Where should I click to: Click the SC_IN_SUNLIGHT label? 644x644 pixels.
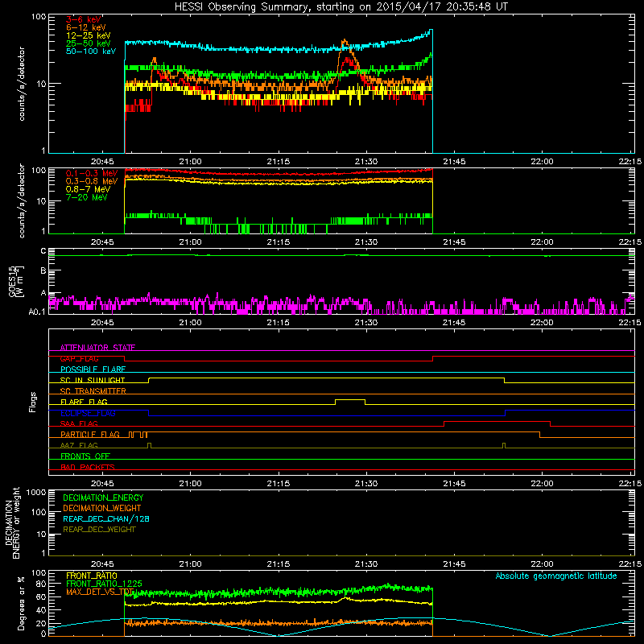93,380
